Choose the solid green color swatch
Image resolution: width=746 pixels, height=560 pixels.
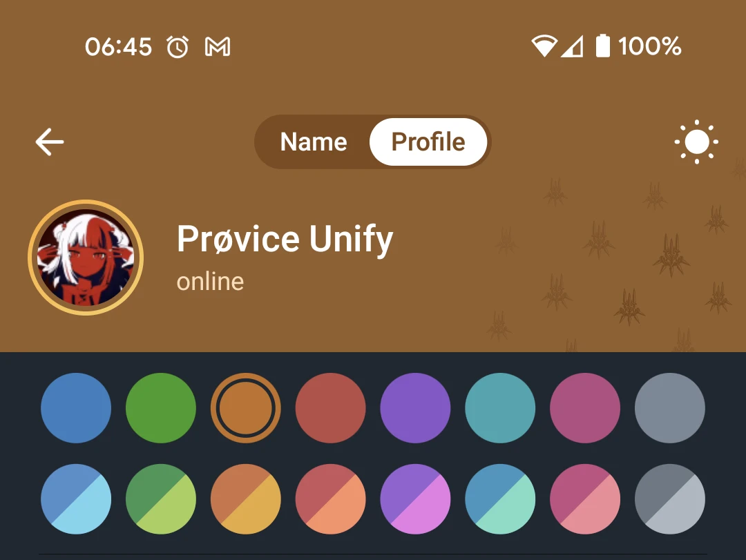coord(161,408)
